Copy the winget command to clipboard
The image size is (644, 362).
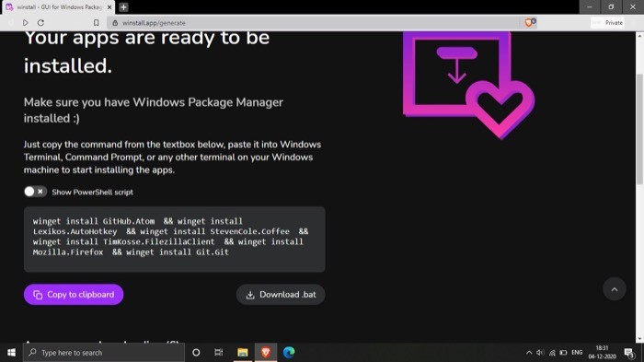[74, 295]
